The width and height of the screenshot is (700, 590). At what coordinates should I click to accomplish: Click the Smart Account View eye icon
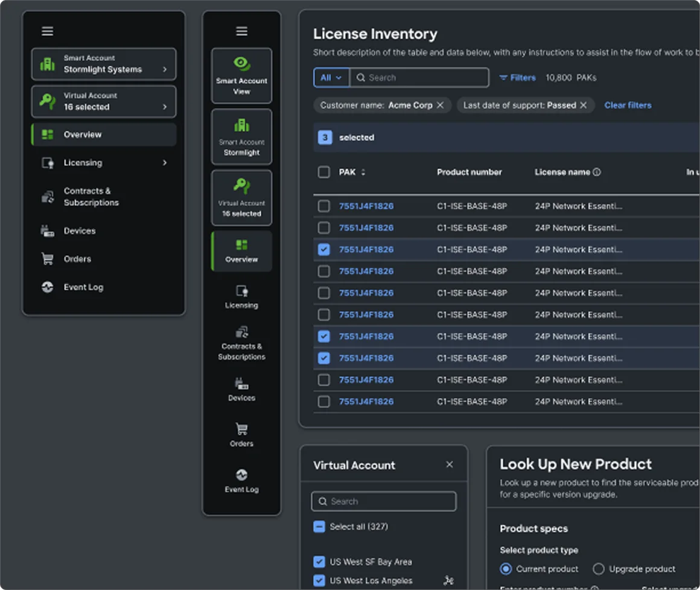[x=241, y=63]
